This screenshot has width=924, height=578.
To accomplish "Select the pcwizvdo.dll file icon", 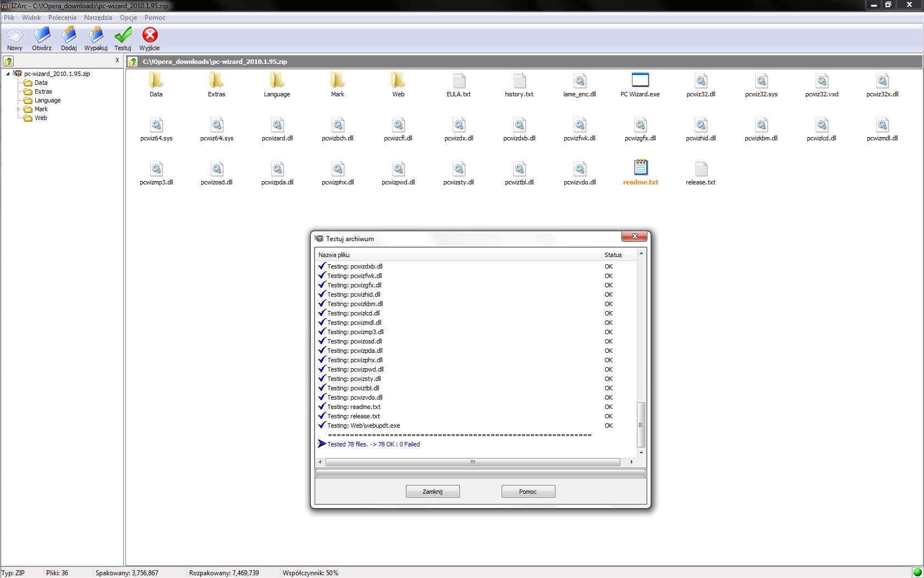I will click(580, 168).
